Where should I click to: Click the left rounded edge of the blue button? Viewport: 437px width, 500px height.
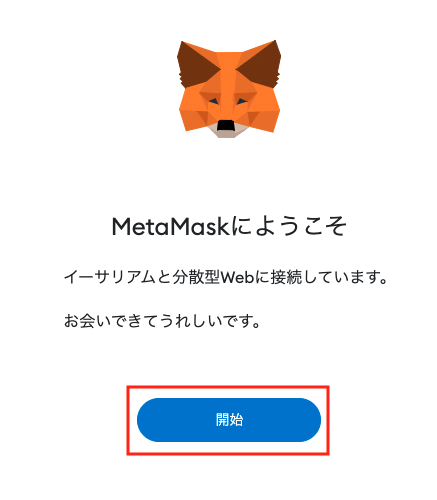pyautogui.click(x=147, y=420)
